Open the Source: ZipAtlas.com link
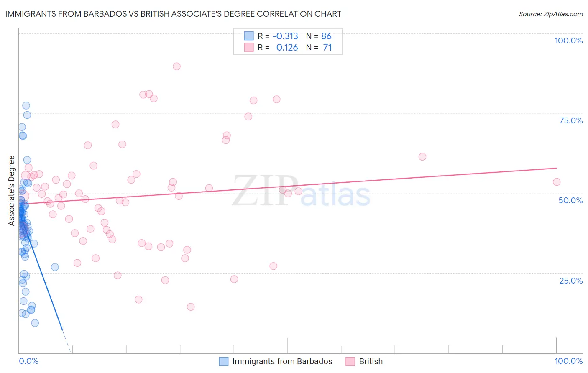 click(551, 14)
